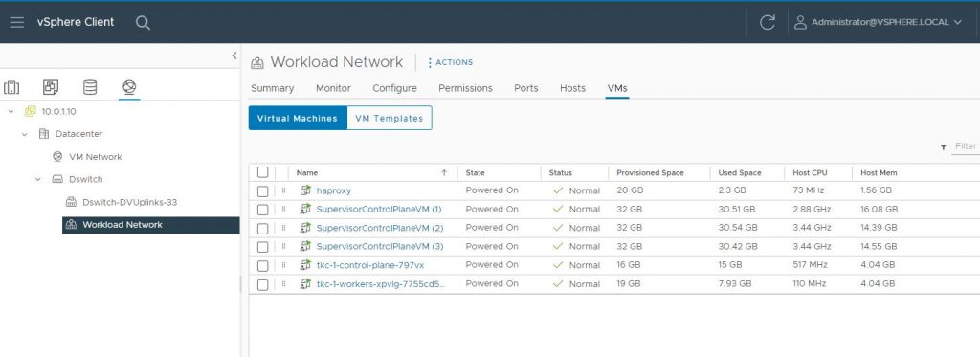
Task: Click the VM Network globe icon
Action: tap(57, 156)
